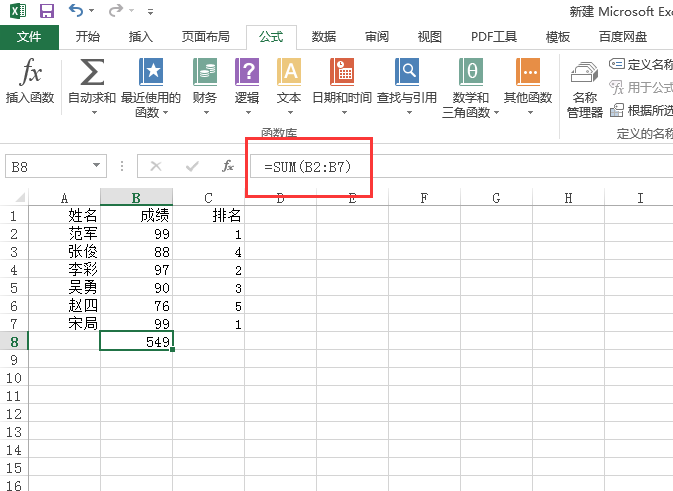Open the PDF工具 tab
Viewport: 673px width, 491px height.
[494, 37]
